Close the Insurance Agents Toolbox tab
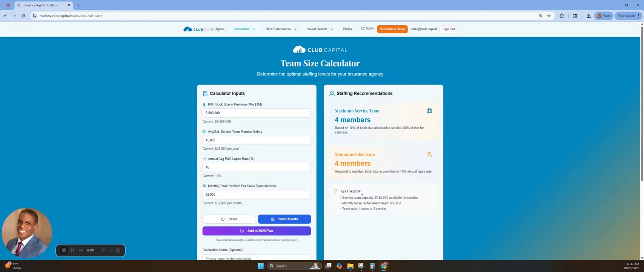 (x=69, y=5)
